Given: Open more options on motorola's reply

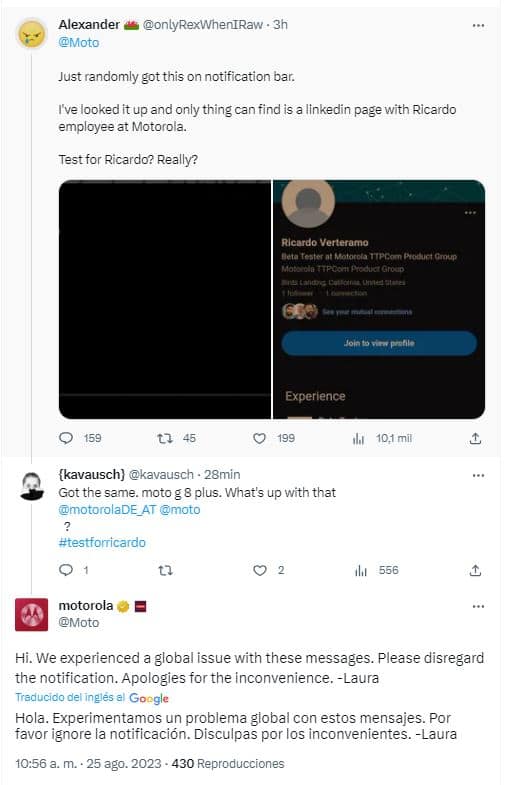Looking at the screenshot, I should click(x=478, y=606).
